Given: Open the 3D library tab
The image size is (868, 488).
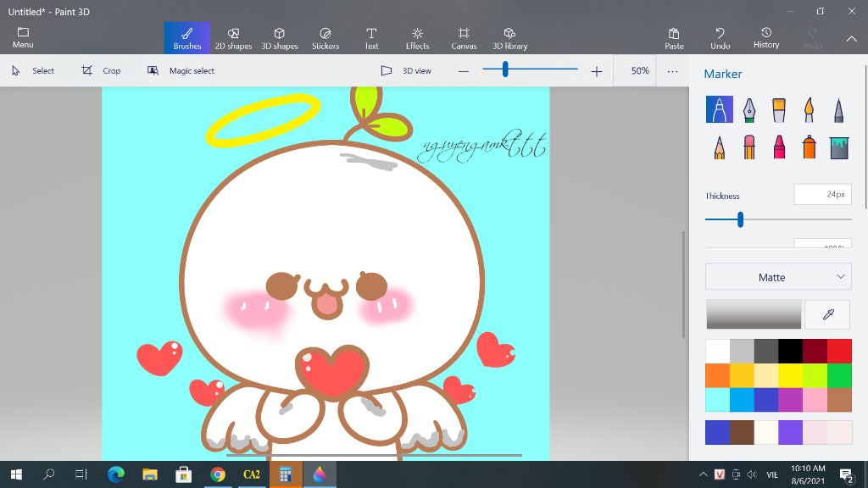Looking at the screenshot, I should click(x=509, y=38).
